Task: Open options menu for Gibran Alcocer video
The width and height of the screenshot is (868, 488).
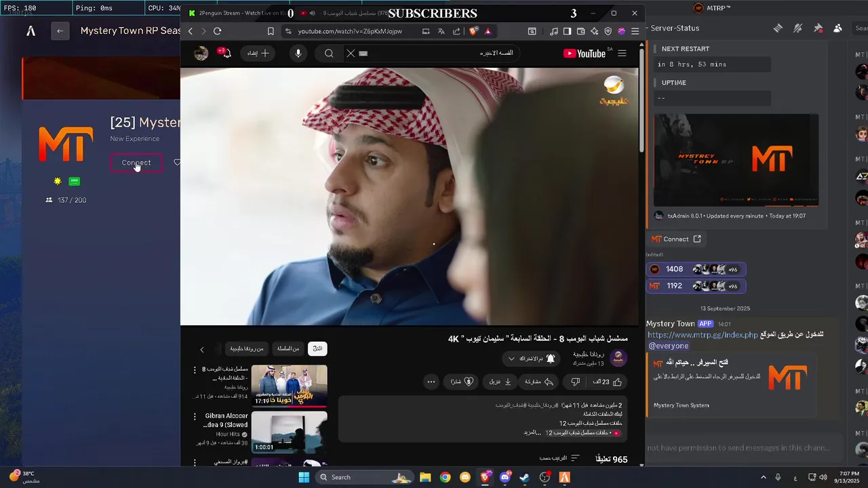Action: (x=195, y=417)
